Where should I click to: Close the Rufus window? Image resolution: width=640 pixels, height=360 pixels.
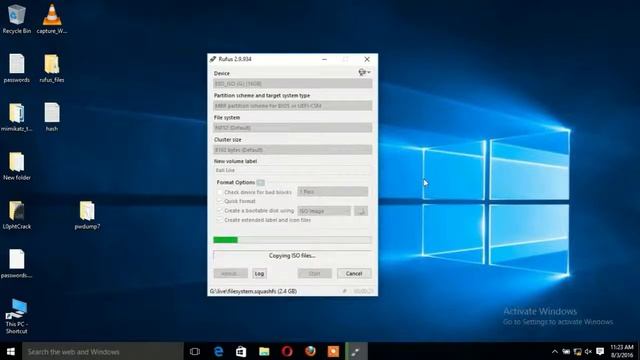click(x=367, y=59)
